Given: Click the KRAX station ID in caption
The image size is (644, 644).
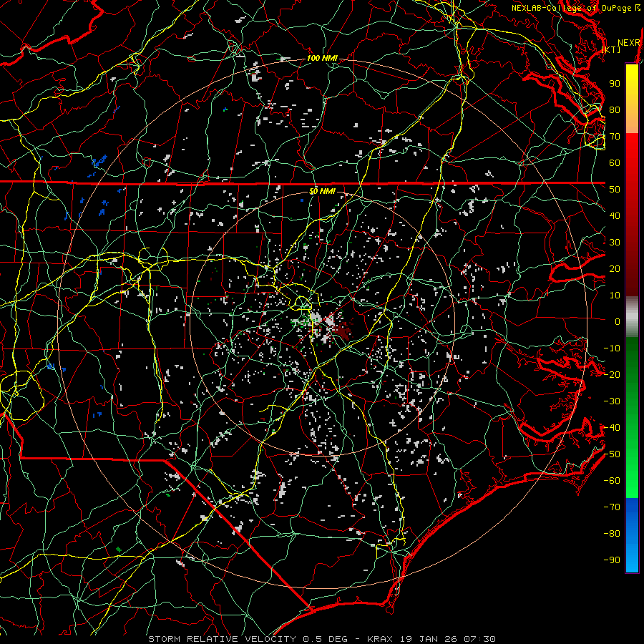Looking at the screenshot, I should point(379,639).
